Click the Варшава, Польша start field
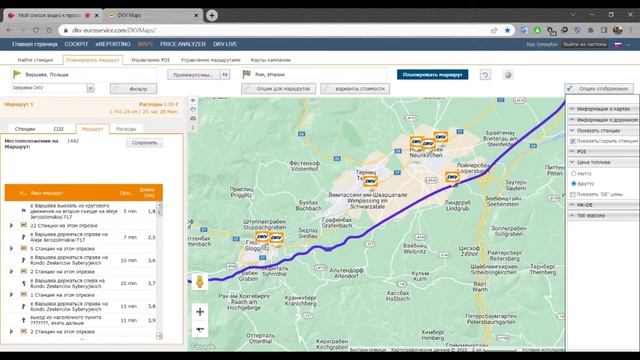640x360 pixels. 84,75
